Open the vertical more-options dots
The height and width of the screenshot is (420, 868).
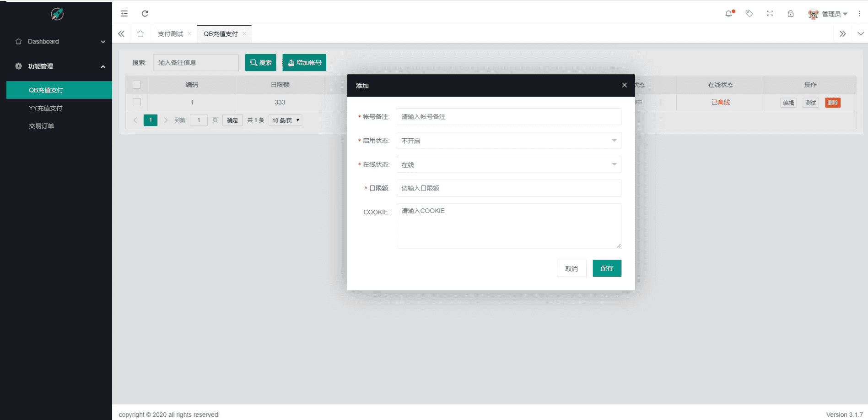pos(859,14)
